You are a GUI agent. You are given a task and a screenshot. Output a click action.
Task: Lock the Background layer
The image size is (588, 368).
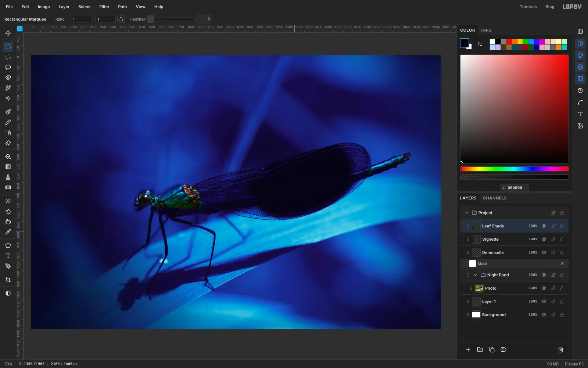tap(562, 315)
